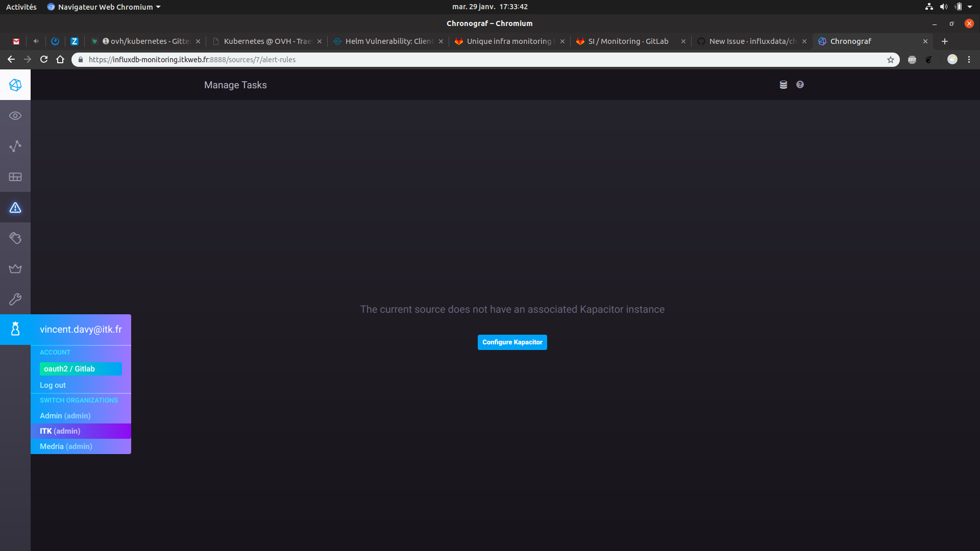Switch to the Admin (admin) organization
980x551 pixels.
(65, 416)
